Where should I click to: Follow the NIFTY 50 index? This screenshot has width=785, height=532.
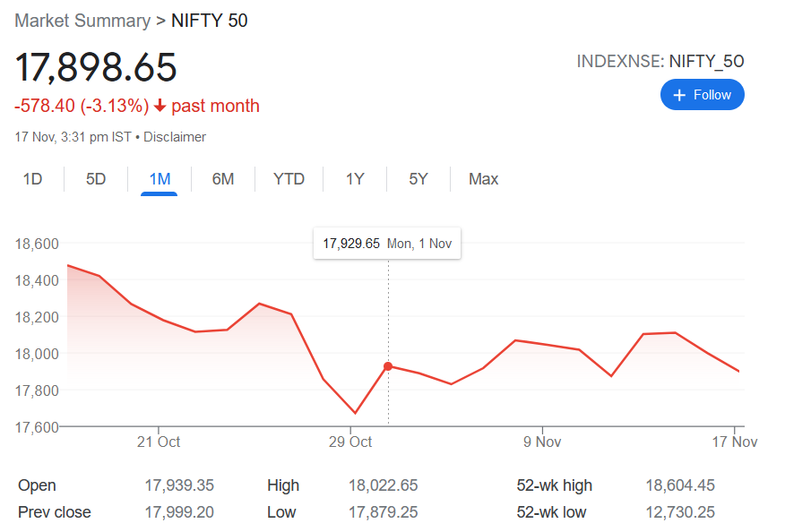click(702, 95)
